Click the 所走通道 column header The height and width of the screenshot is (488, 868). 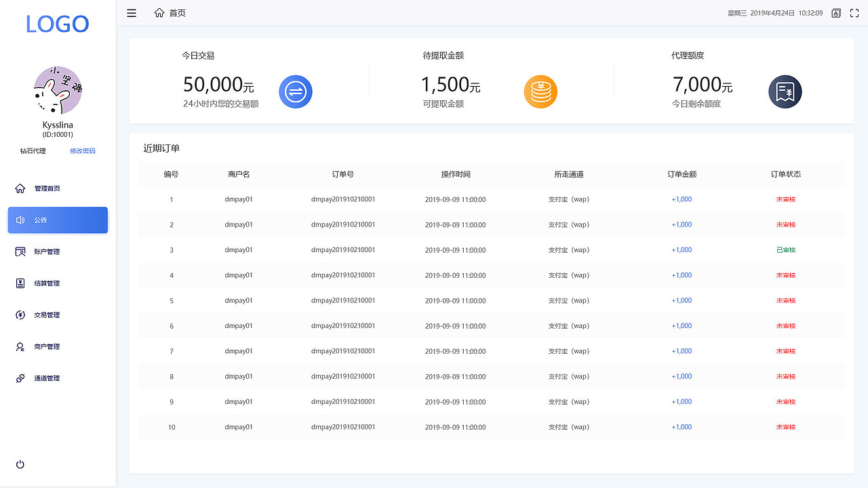569,174
